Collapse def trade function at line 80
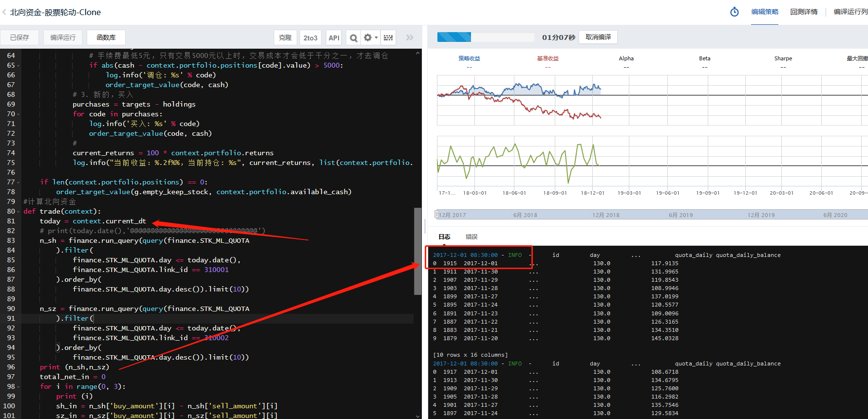The image size is (868, 419). (x=18, y=212)
